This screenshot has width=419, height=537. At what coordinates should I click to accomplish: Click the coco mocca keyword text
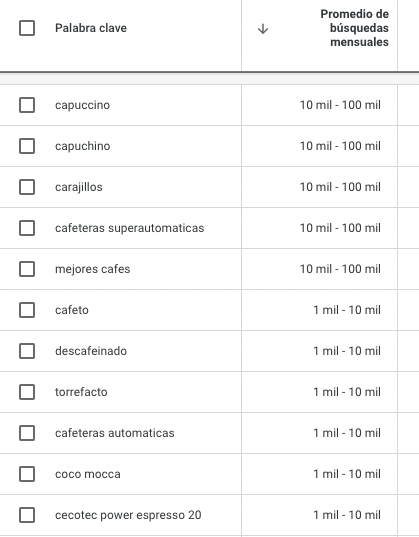[88, 474]
